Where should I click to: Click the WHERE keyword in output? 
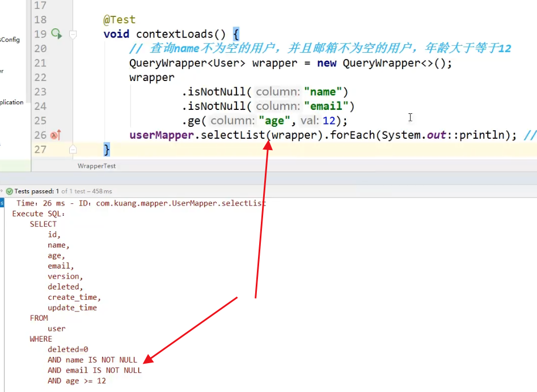(x=41, y=339)
